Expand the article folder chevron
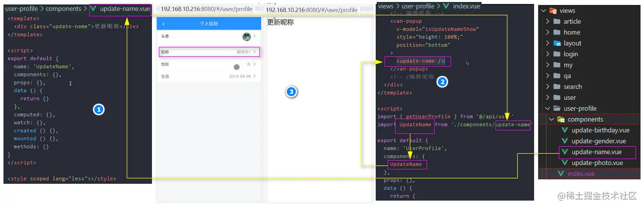This screenshot has width=644, height=208. (x=548, y=22)
